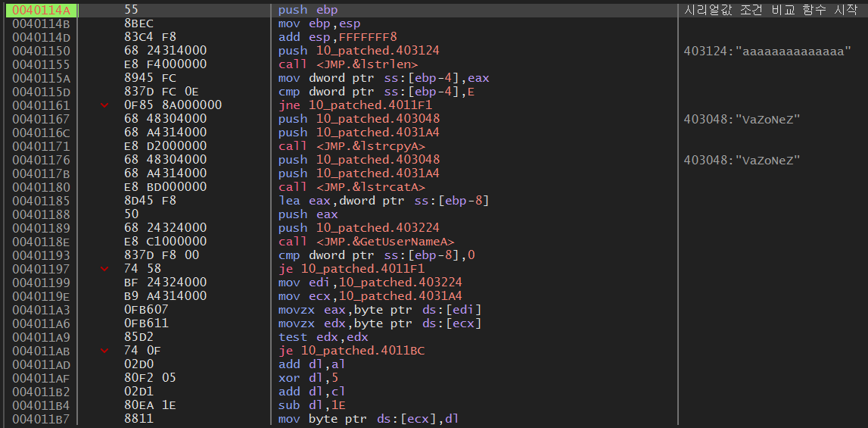The height and width of the screenshot is (428, 868).
Task: Select the push 4031A4 instruction at 0040116C
Action: click(359, 133)
